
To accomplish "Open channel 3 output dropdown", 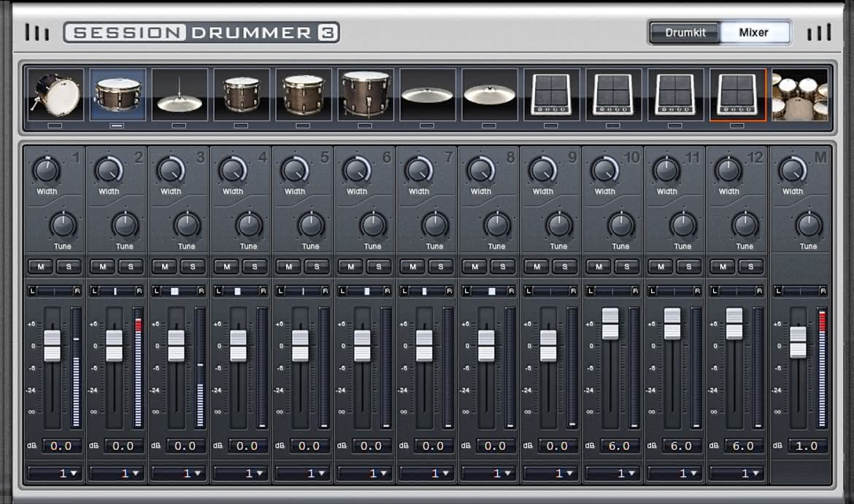I will coord(179,473).
